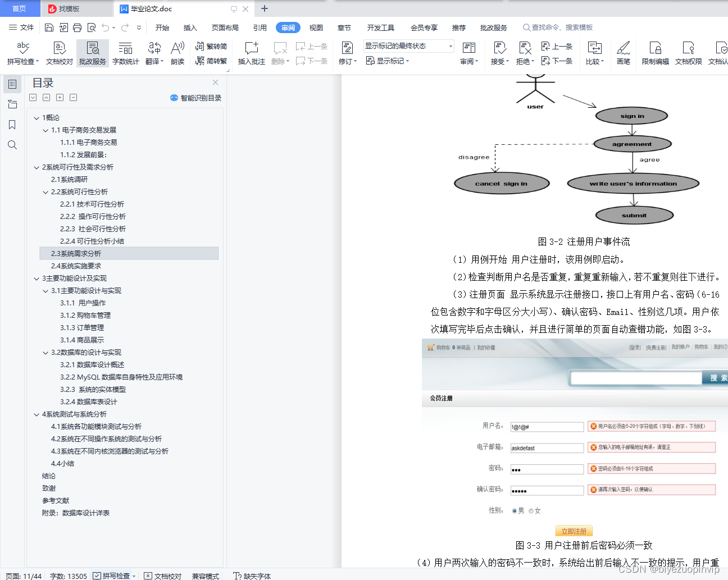This screenshot has width=728, height=580.
Task: Go to the 首页 home tab
Action: 19,8
